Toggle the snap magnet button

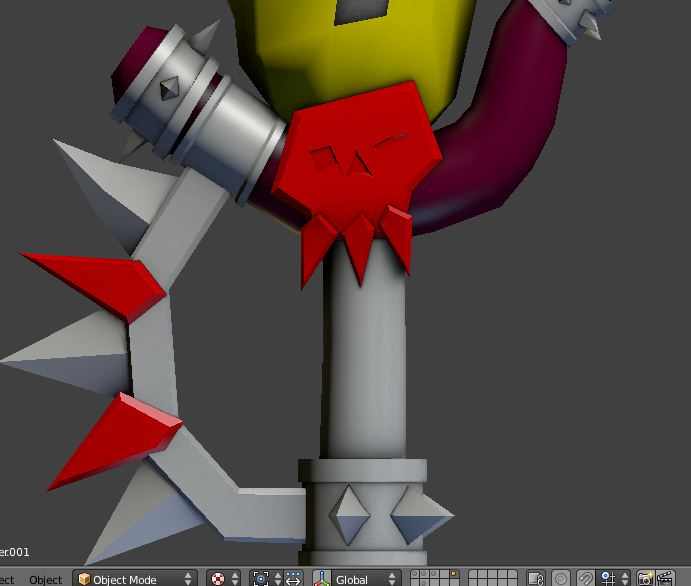point(585,579)
